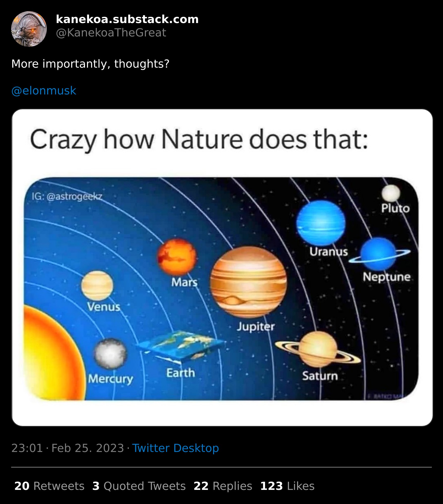Viewport: 443px width, 504px height.
Task: Open the Twitter Desktop source link
Action: point(175,448)
